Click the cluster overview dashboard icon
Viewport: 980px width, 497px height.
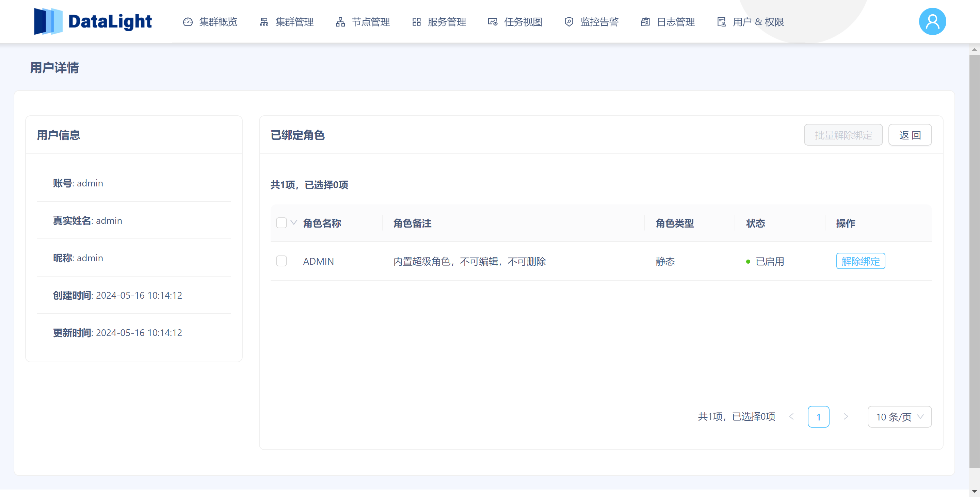(x=188, y=22)
